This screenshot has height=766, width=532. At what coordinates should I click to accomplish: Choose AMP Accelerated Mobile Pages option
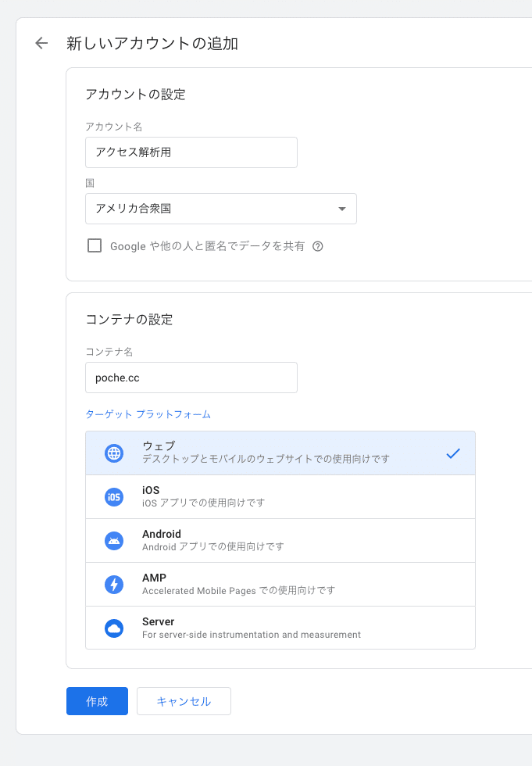click(280, 585)
